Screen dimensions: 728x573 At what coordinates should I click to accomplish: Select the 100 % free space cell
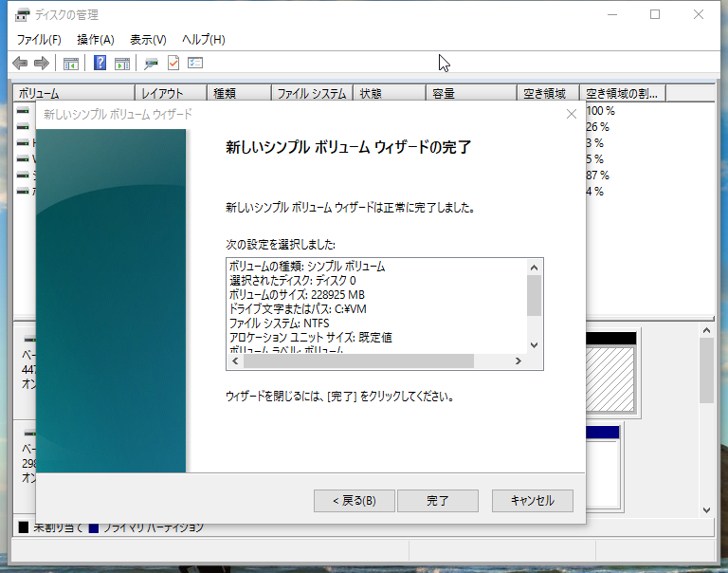(x=600, y=111)
